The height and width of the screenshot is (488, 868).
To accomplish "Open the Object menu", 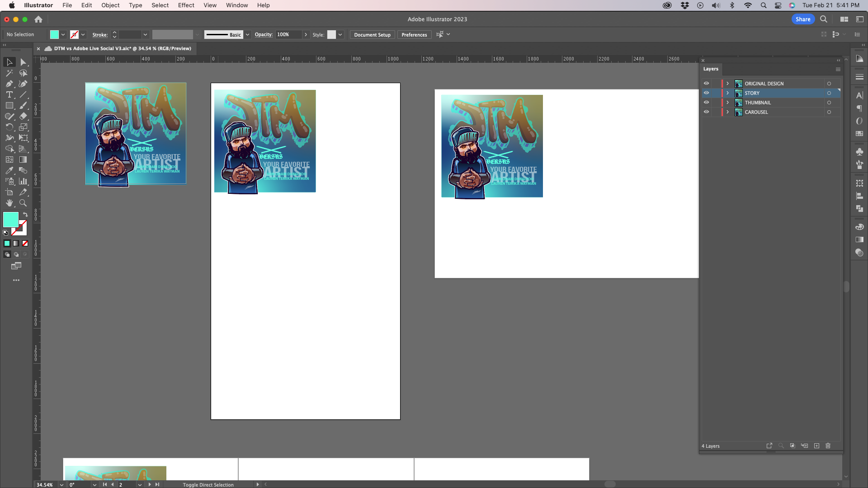I will pos(110,5).
